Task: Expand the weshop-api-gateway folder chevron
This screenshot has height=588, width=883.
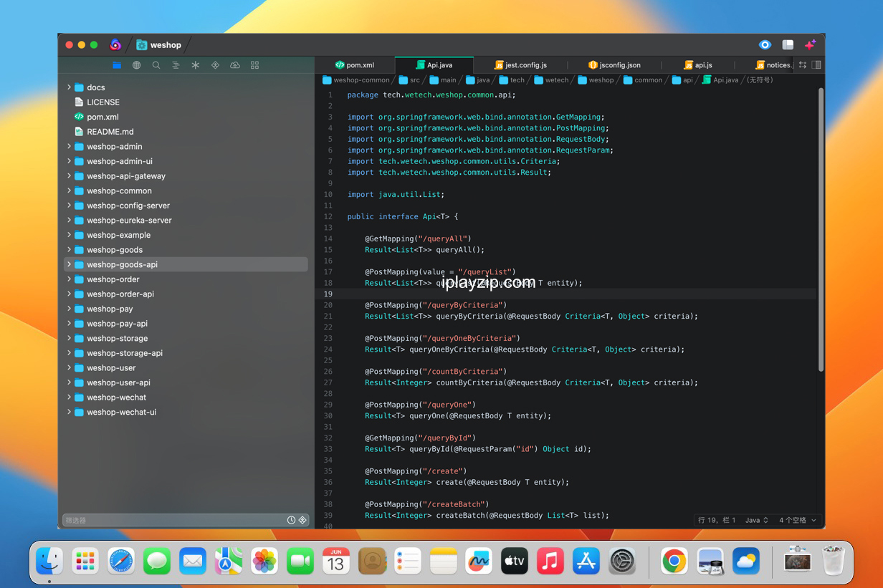Action: (69, 175)
